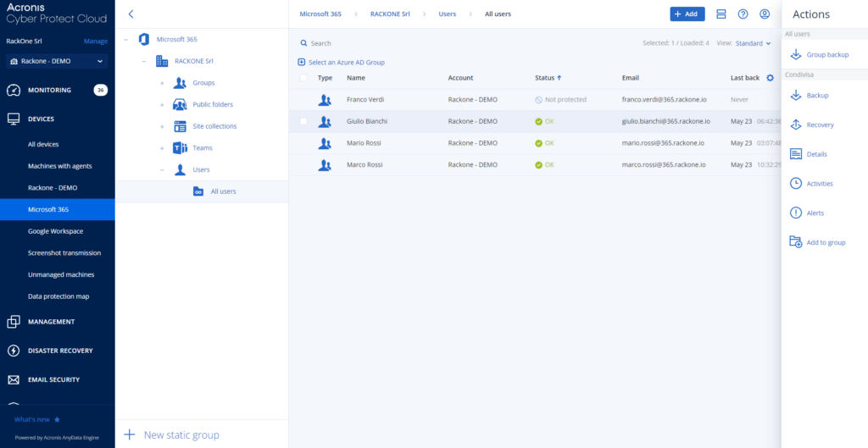Image resolution: width=868 pixels, height=448 pixels.
Task: Click the Activities clock icon
Action: [795, 184]
